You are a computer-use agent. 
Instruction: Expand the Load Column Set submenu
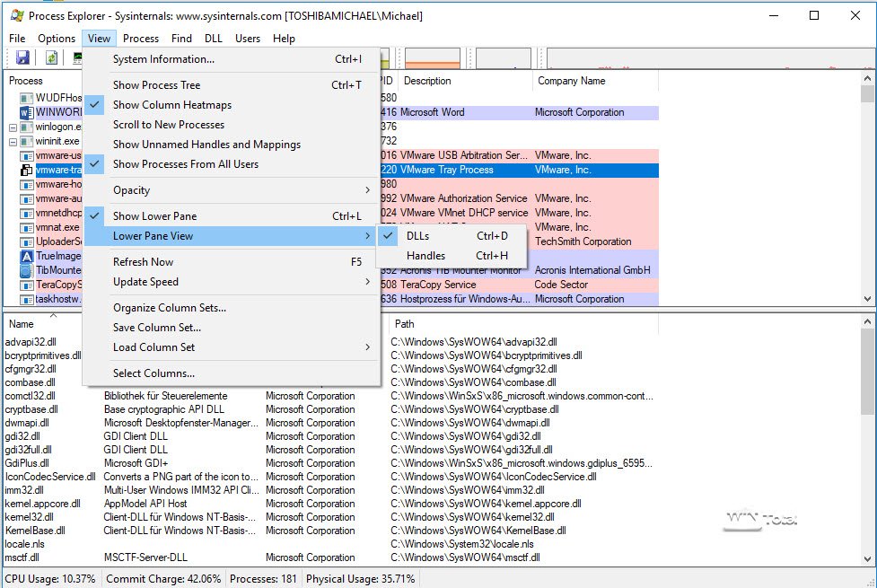pyautogui.click(x=232, y=347)
